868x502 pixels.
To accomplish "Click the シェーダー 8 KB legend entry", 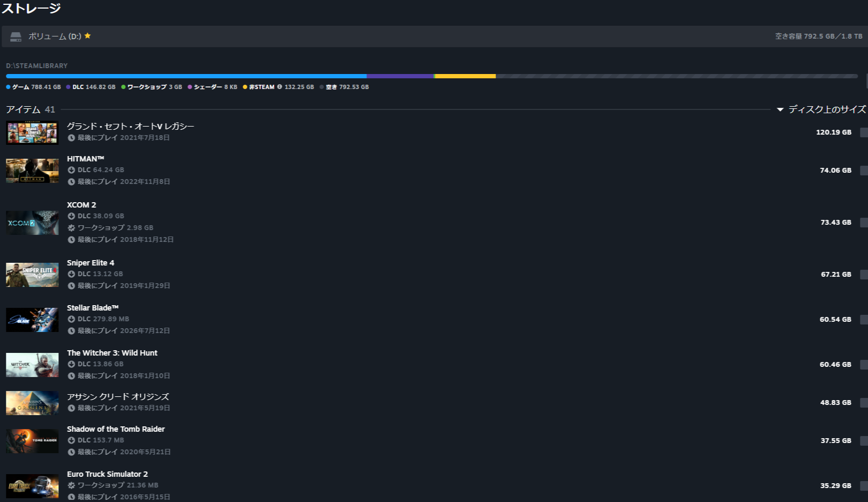I will 212,87.
